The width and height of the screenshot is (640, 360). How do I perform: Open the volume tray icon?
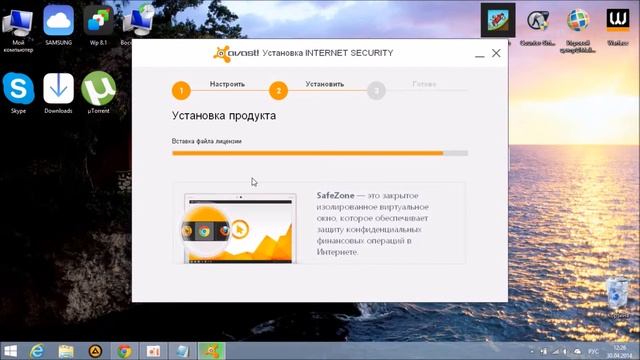[x=566, y=351]
